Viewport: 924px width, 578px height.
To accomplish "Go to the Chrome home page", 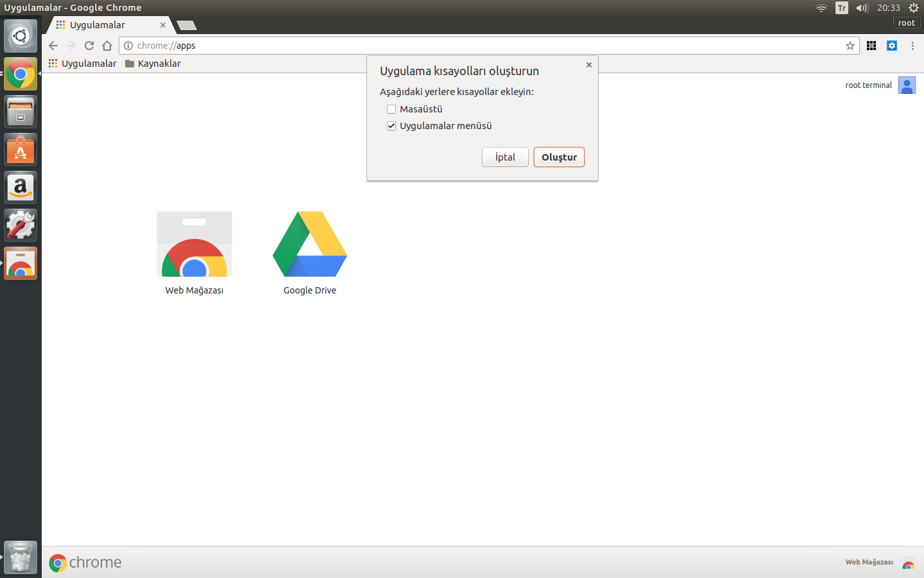I will pos(107,46).
